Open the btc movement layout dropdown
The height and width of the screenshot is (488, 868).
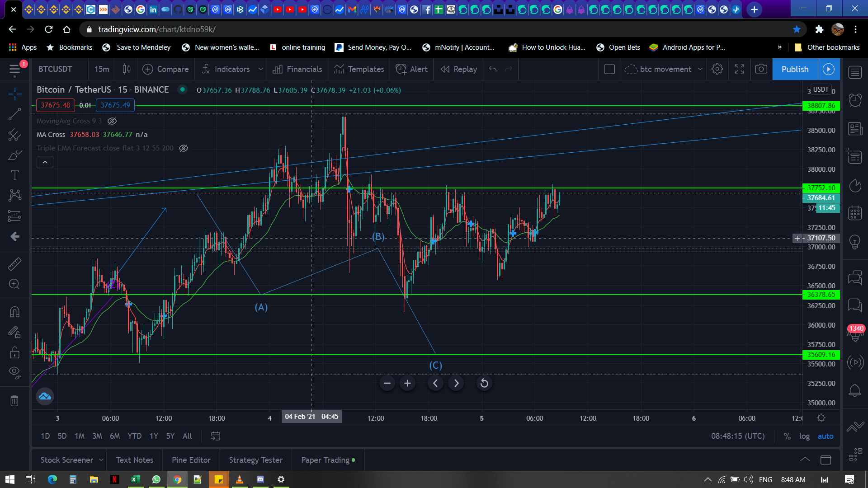[x=700, y=69]
